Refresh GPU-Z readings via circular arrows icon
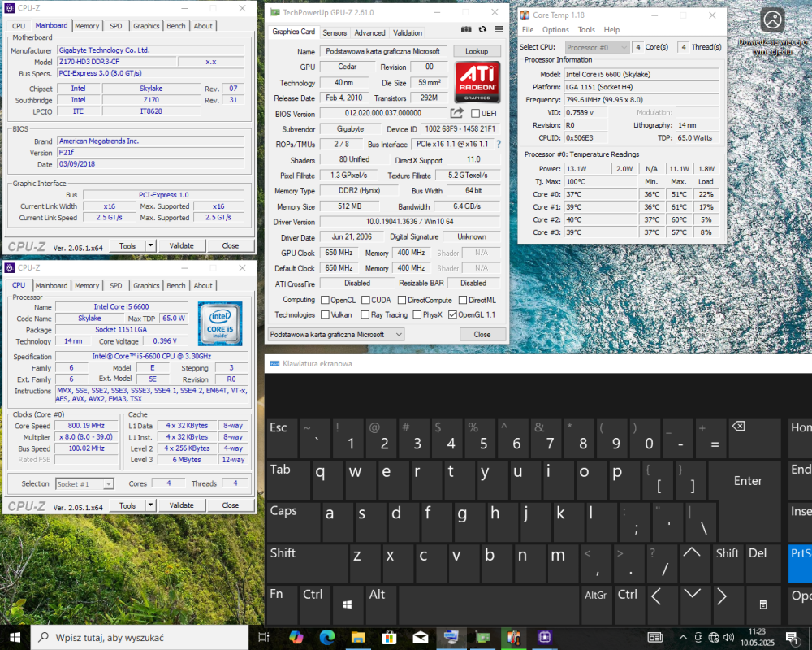This screenshot has width=812, height=650. [x=482, y=29]
